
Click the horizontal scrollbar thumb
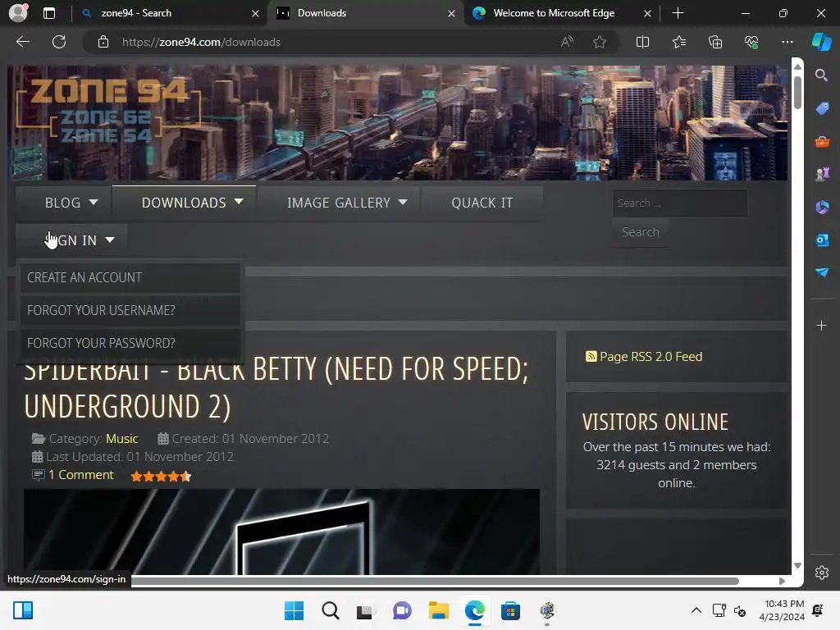(x=435, y=581)
